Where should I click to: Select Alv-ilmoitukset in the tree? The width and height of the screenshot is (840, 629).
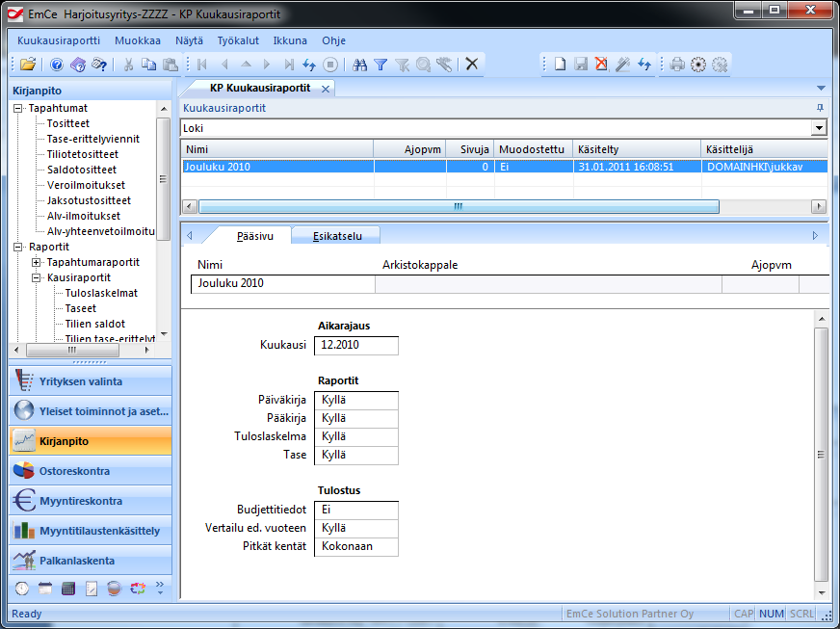pyautogui.click(x=84, y=217)
